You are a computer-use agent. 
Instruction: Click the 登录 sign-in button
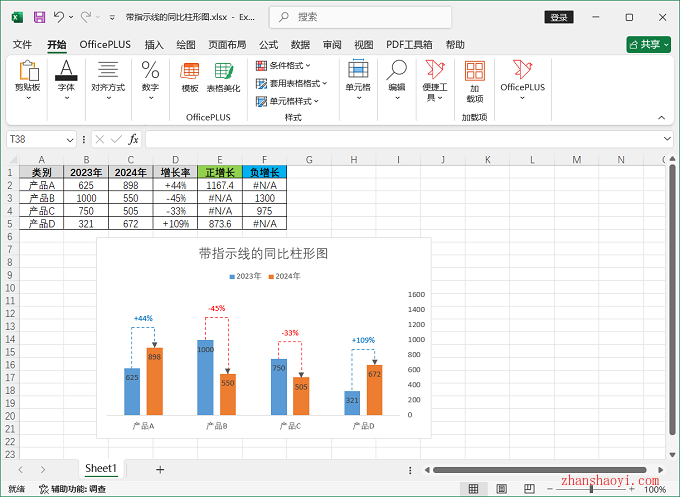559,17
